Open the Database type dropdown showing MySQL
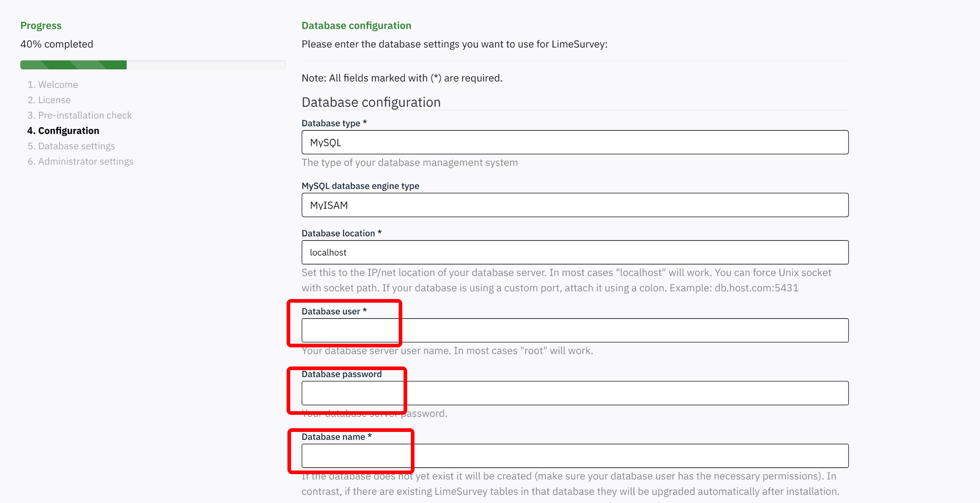This screenshot has width=980, height=503. [x=574, y=142]
